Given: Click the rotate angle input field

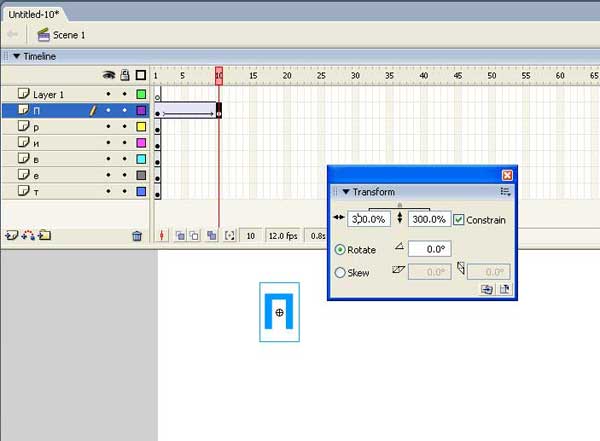Looking at the screenshot, I should [x=431, y=250].
